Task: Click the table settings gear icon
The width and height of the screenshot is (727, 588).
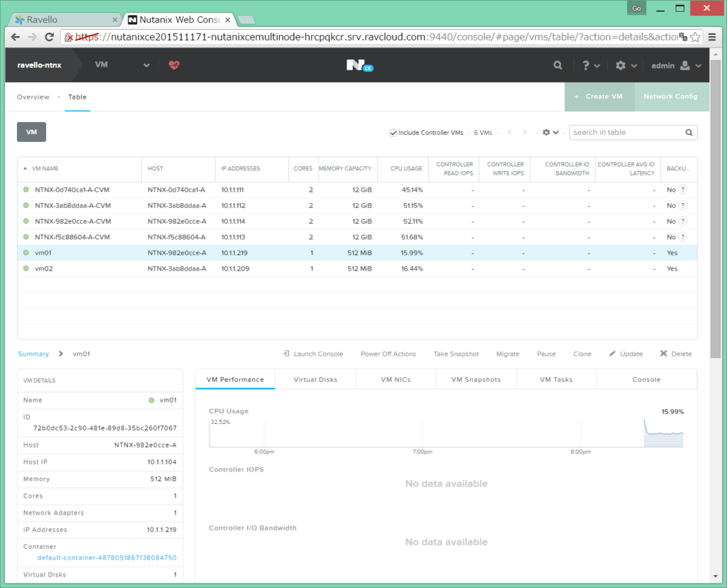Action: click(546, 132)
